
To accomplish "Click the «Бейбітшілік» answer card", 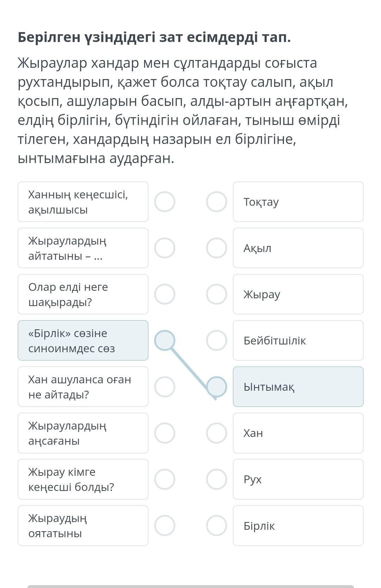I will [298, 341].
